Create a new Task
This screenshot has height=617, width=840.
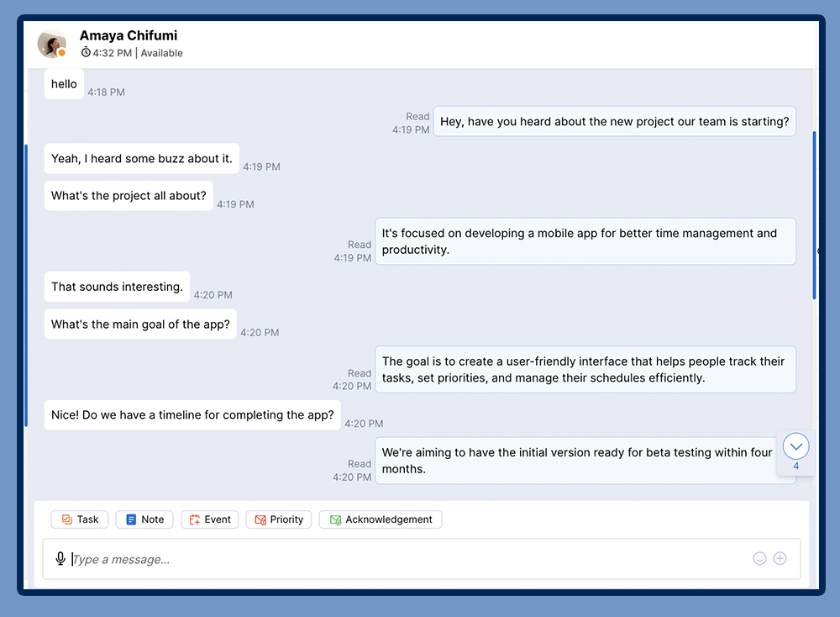(x=79, y=519)
